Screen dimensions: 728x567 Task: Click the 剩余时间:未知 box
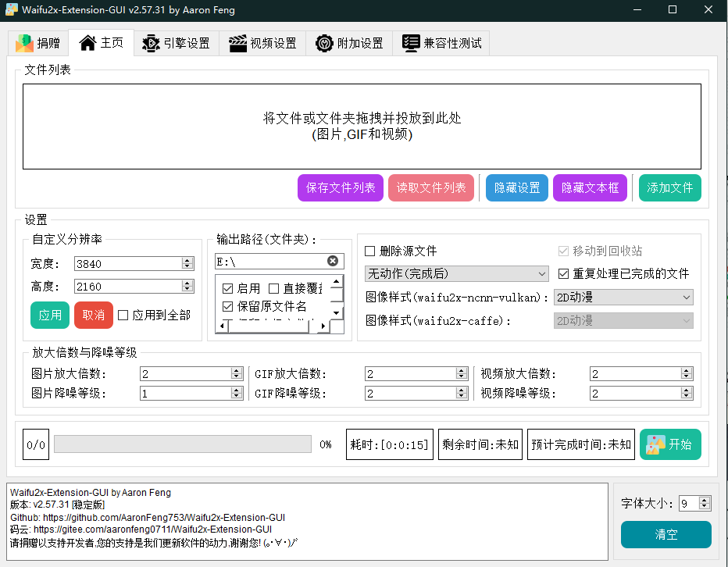[480, 444]
